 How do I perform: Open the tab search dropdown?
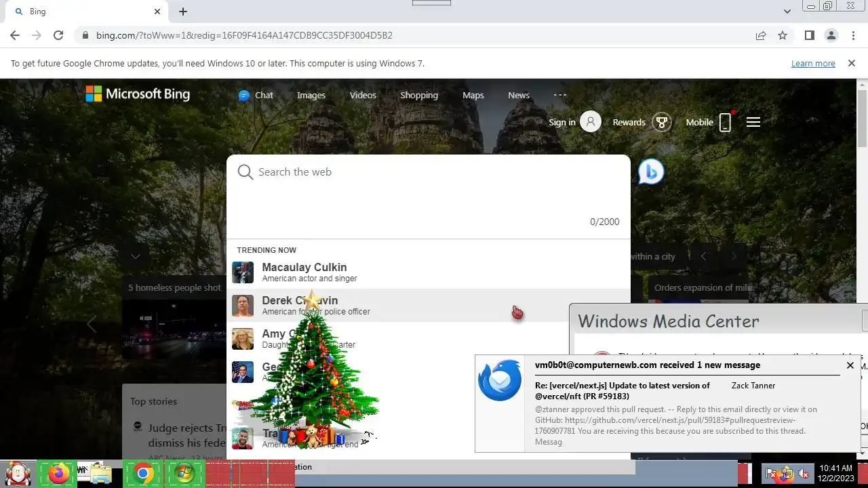pyautogui.click(x=787, y=12)
